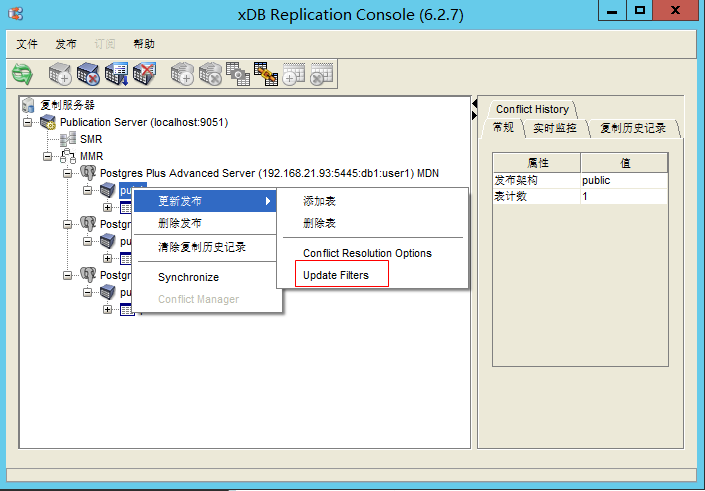Viewport: 705px width, 491px height.
Task: Click the Synchronize toolbar icon with orange chain link
Action: point(266,74)
